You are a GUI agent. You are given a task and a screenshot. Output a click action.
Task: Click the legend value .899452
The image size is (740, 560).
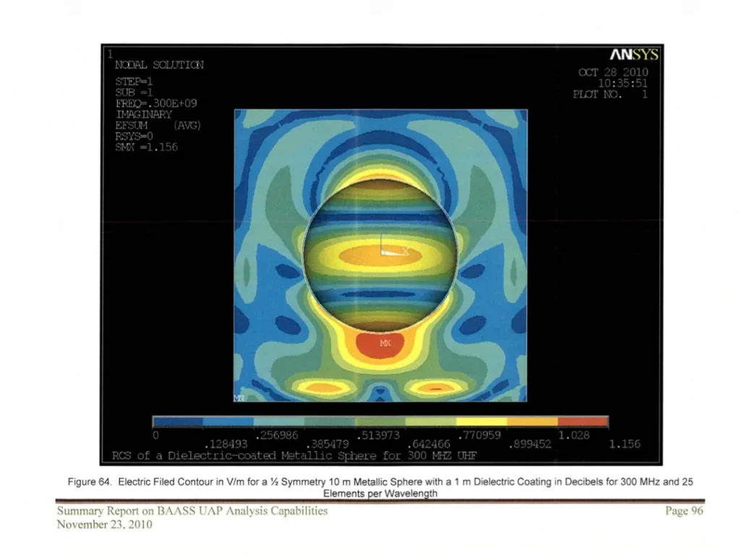[x=530, y=444]
